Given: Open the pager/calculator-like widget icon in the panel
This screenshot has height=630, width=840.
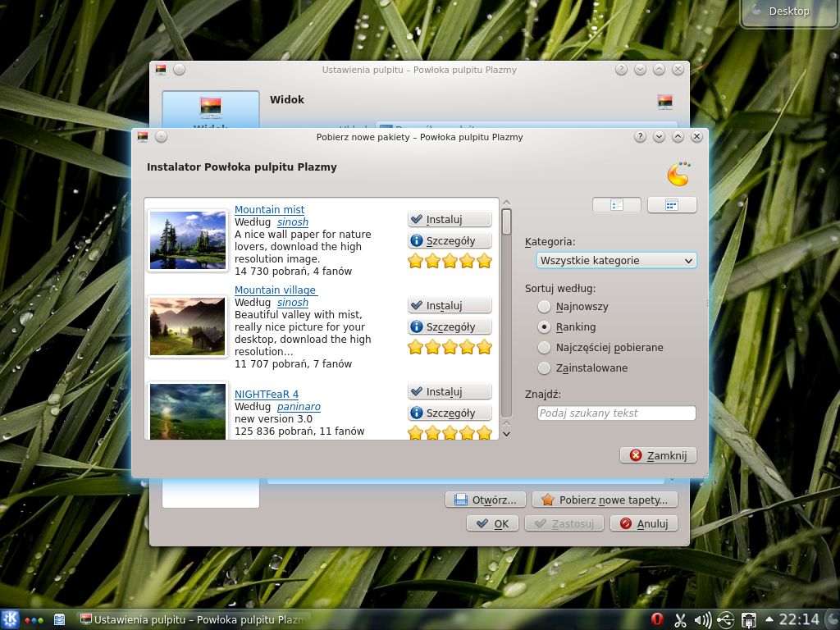Looking at the screenshot, I should [x=59, y=620].
